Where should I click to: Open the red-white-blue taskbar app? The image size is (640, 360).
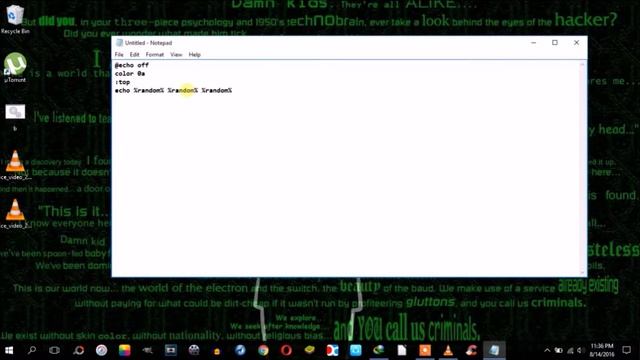(332, 350)
